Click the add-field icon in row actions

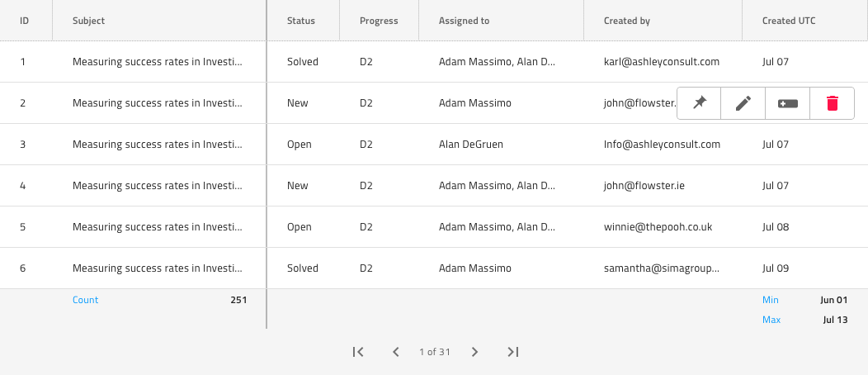tap(788, 103)
